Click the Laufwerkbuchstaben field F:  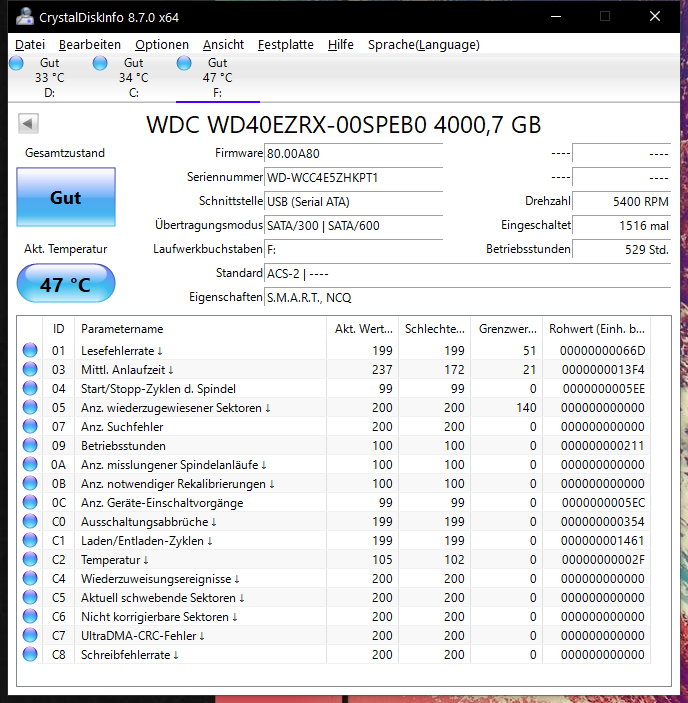coord(354,250)
